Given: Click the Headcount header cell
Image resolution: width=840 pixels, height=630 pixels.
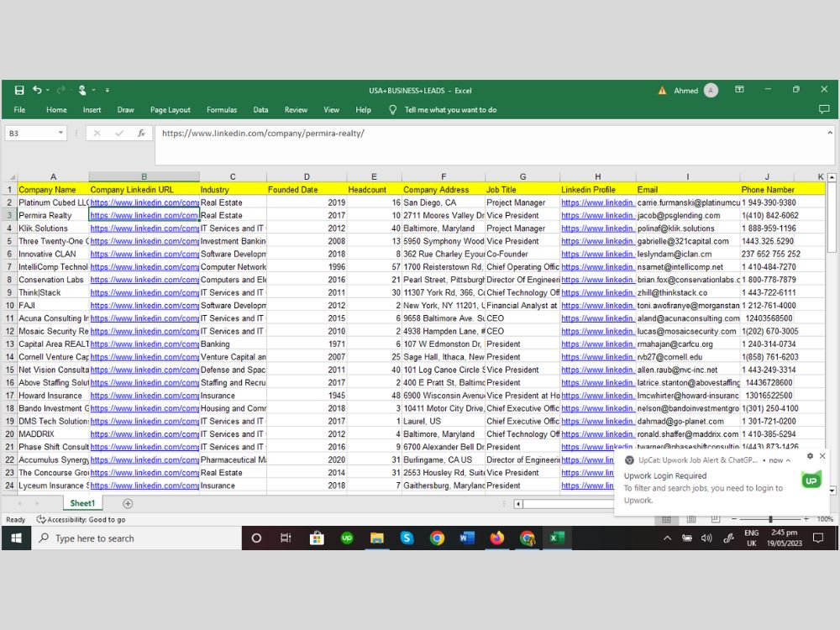Looking at the screenshot, I should coord(374,190).
